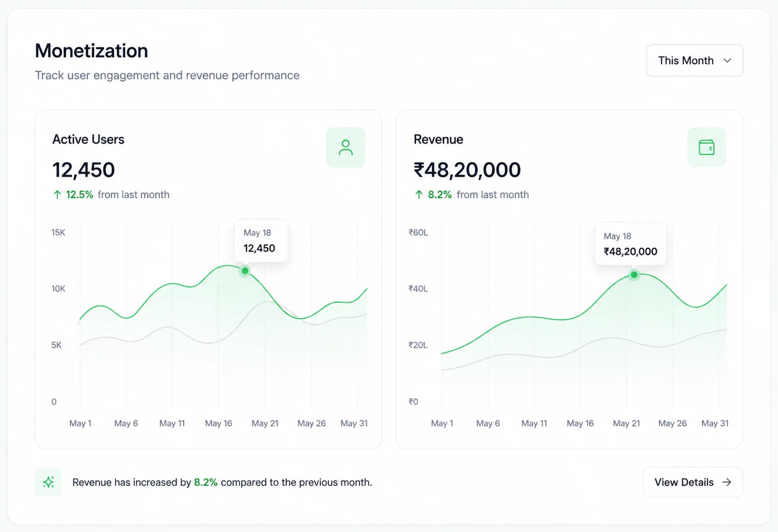
Task: Open the This Month dropdown
Action: (x=694, y=61)
